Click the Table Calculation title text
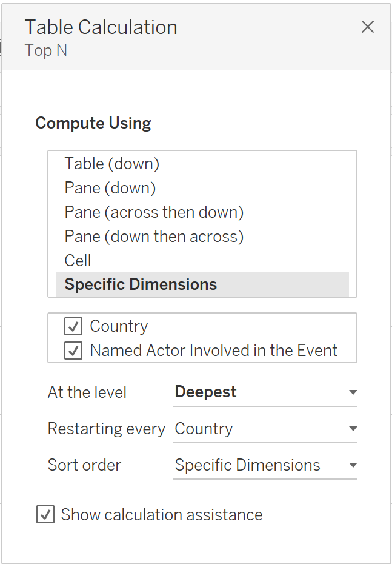Screen dimensions: 392x564 (101, 27)
